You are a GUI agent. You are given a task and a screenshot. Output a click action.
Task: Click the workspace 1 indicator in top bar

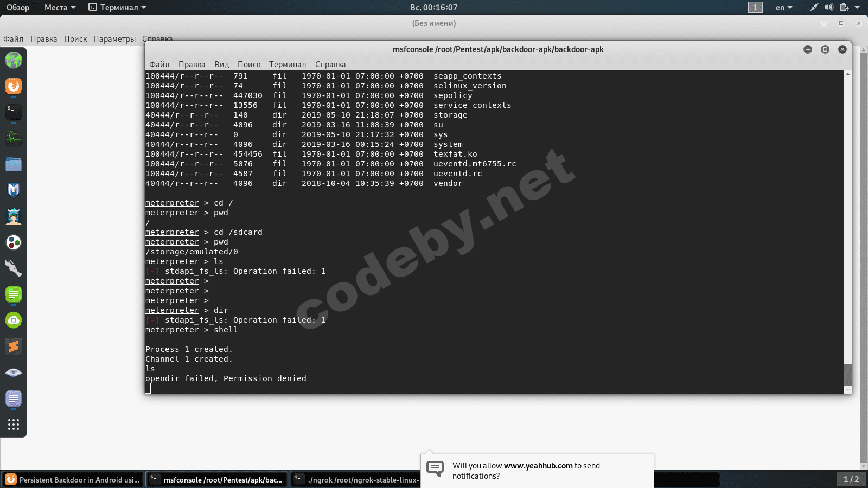755,8
